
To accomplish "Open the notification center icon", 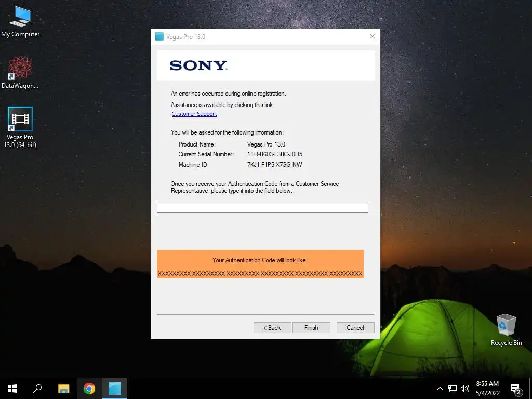I will point(516,389).
